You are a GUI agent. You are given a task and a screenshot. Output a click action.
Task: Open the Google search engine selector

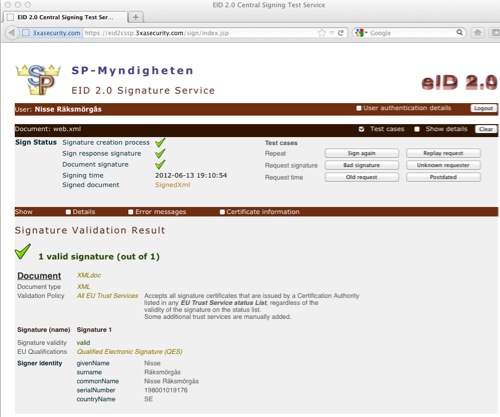[361, 33]
